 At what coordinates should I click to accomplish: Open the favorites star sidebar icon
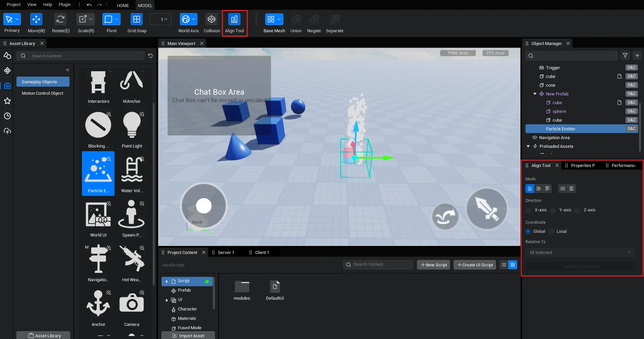pyautogui.click(x=7, y=101)
